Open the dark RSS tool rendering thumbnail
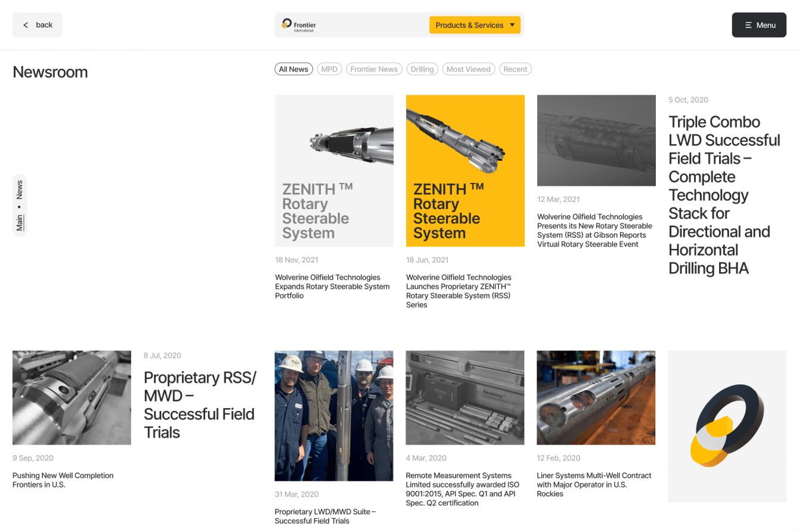The height and width of the screenshot is (532, 799). click(x=596, y=141)
